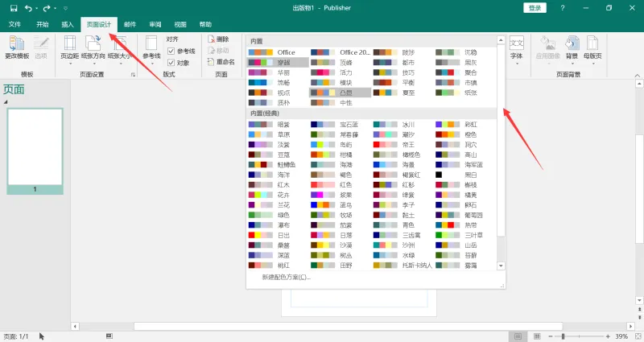This screenshot has width=644, height=342.
Task: Select the 黑白 classic color scheme
Action: [x=465, y=175]
